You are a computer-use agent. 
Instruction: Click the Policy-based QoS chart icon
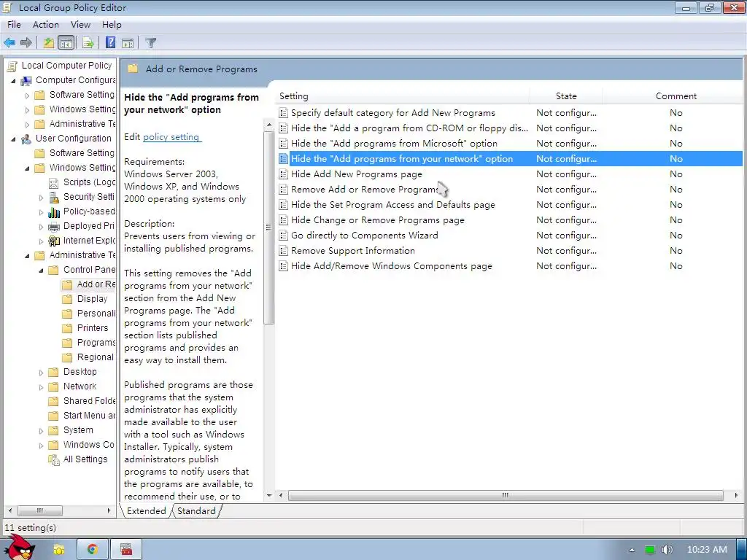(x=54, y=211)
